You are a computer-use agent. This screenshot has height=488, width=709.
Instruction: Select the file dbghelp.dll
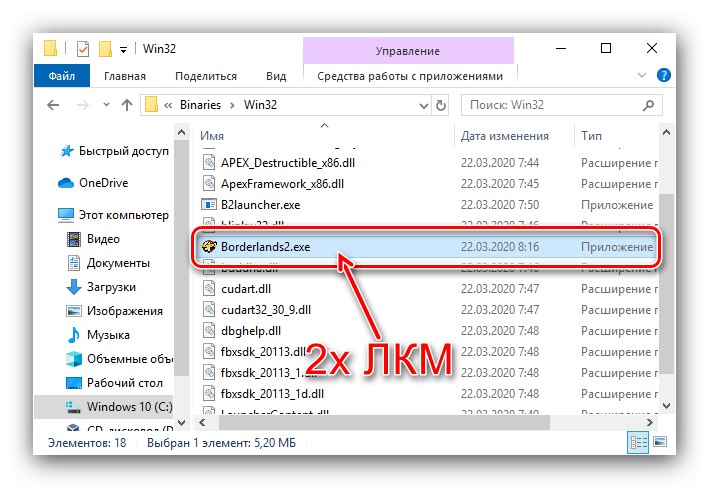(x=251, y=331)
